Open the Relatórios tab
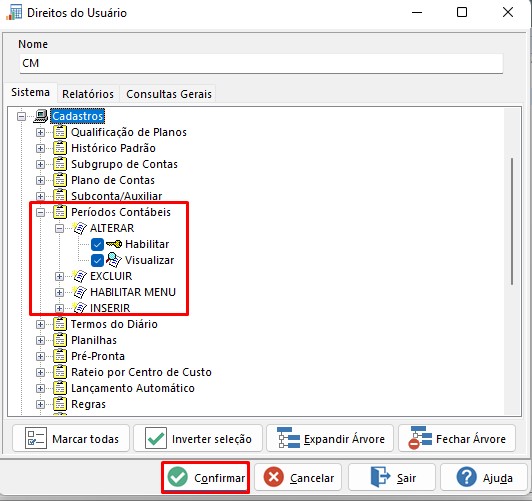The width and height of the screenshot is (532, 501). (88, 94)
